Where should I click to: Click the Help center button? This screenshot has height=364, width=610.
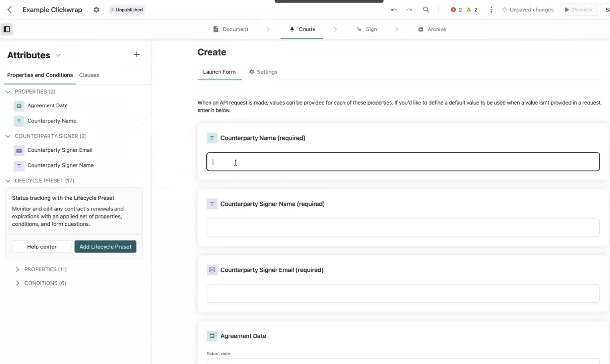coord(42,247)
